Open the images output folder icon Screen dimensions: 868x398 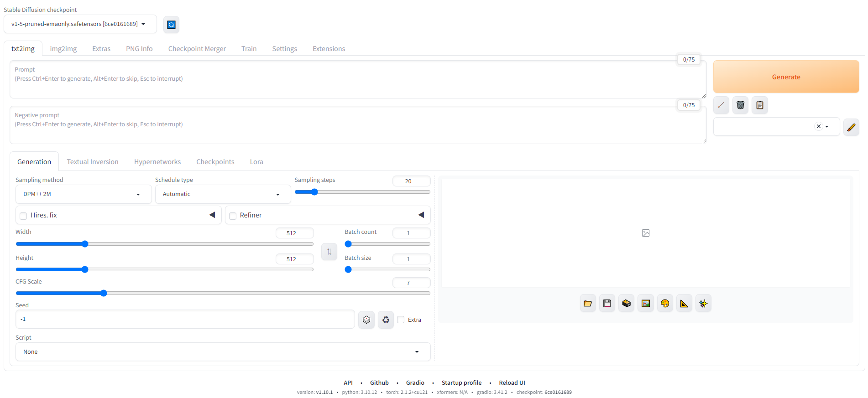point(588,303)
